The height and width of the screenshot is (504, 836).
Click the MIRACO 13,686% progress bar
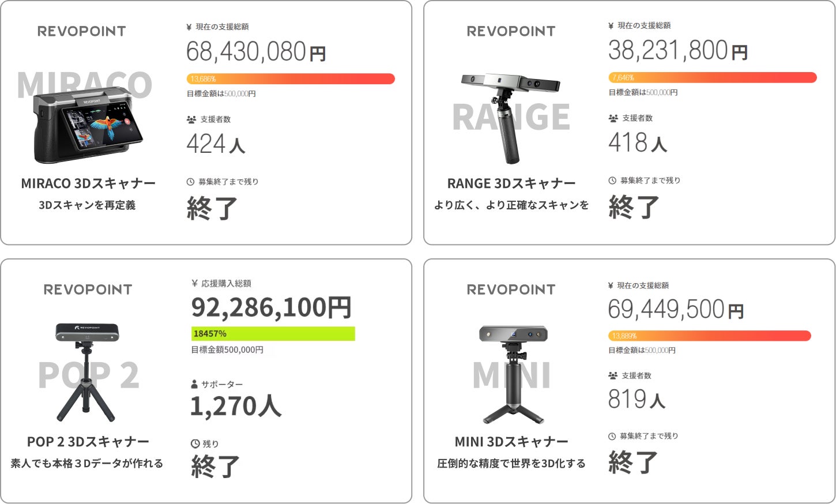coord(291,79)
